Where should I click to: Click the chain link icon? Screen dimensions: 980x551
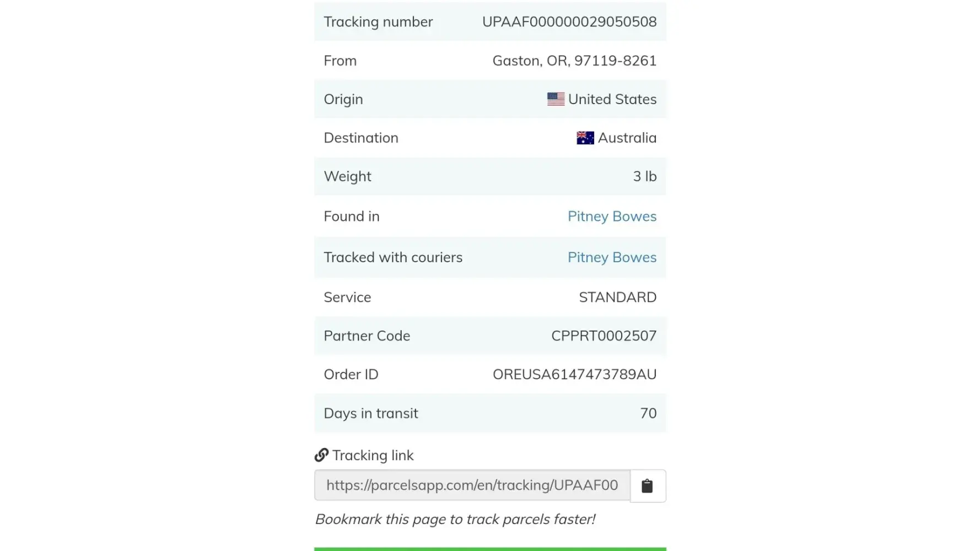click(321, 455)
